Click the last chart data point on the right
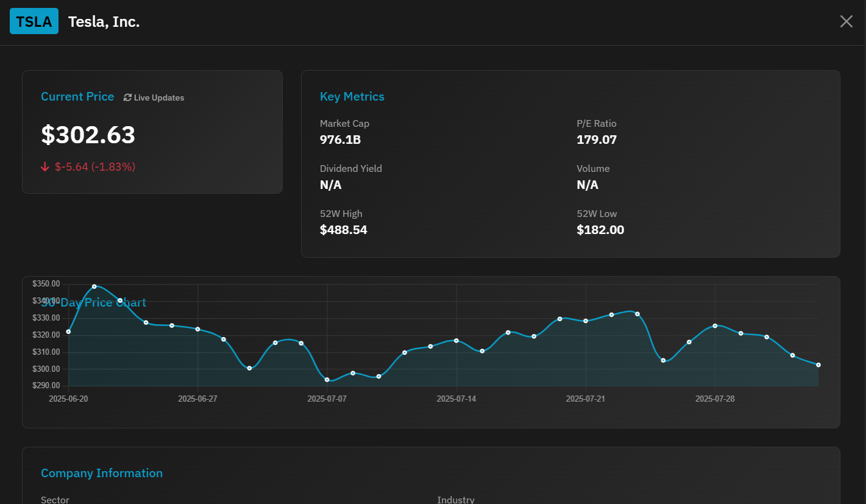The image size is (866, 504). [818, 365]
